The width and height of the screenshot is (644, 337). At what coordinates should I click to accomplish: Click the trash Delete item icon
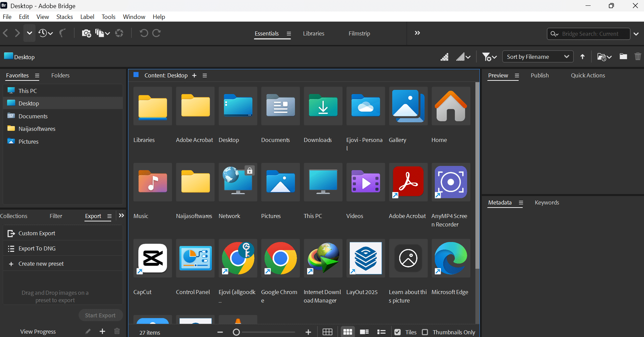click(x=638, y=57)
